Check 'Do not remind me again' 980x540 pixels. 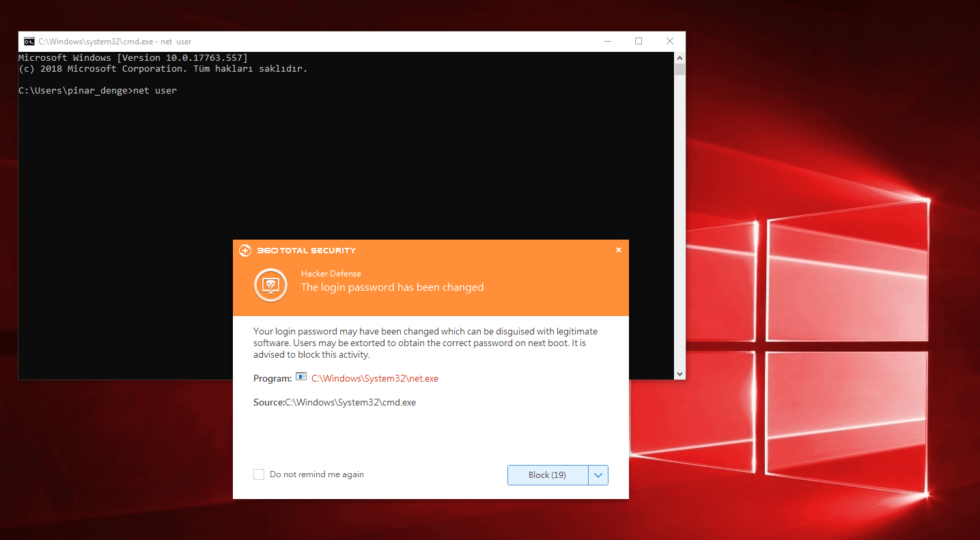pos(259,474)
